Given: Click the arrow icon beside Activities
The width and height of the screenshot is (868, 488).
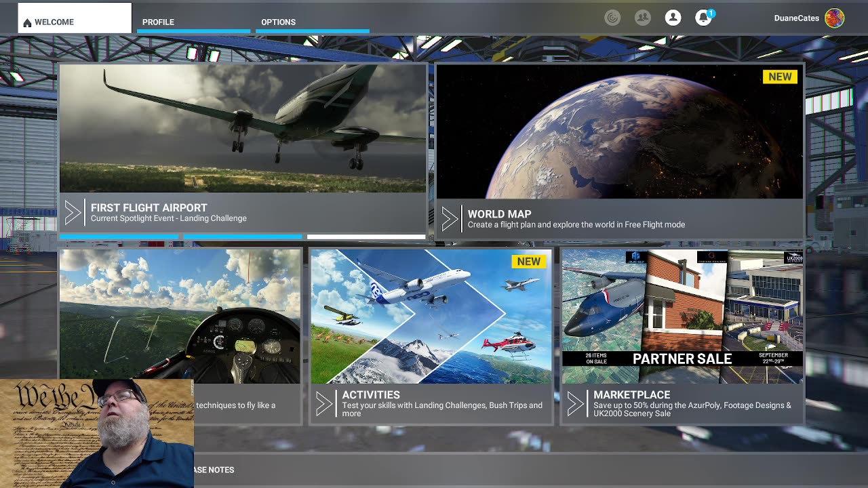Looking at the screenshot, I should tap(324, 405).
